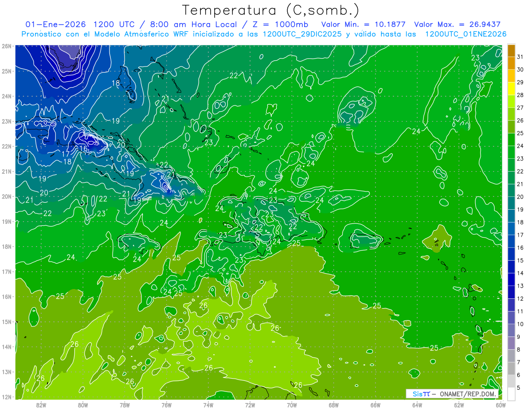Screen dimensions: 532x411
Task: Pick the yellow legend swatch between 28 and 29
Action: tap(511, 89)
